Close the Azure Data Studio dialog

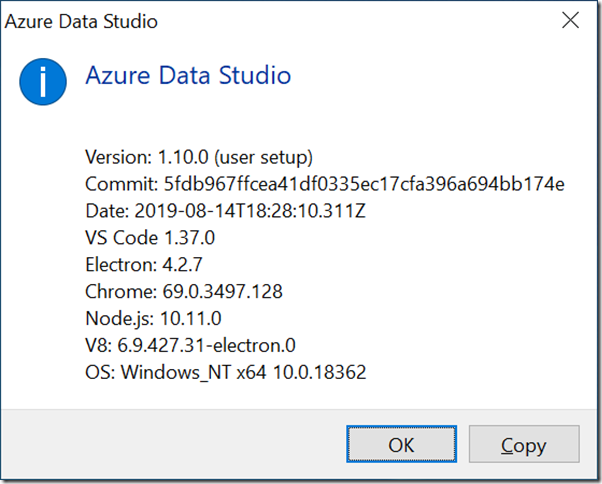click(x=570, y=20)
